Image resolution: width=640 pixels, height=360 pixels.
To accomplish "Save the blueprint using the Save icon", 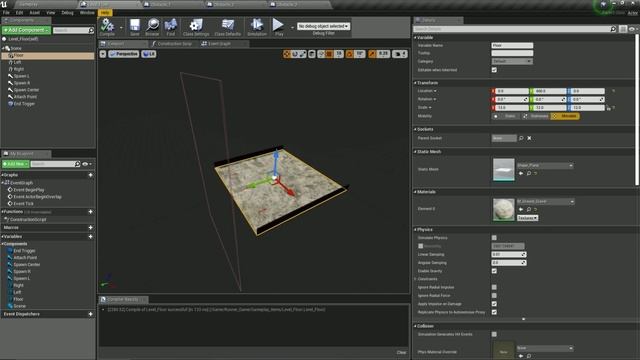I will click(135, 27).
